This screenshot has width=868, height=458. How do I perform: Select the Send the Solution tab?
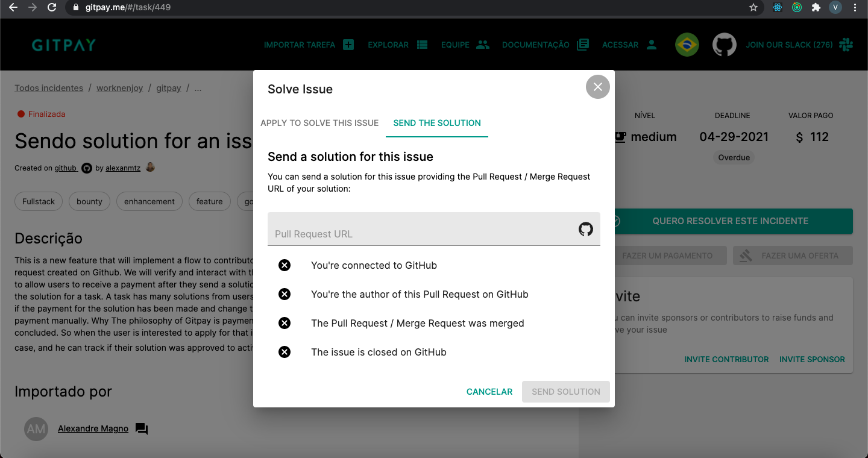(x=437, y=123)
